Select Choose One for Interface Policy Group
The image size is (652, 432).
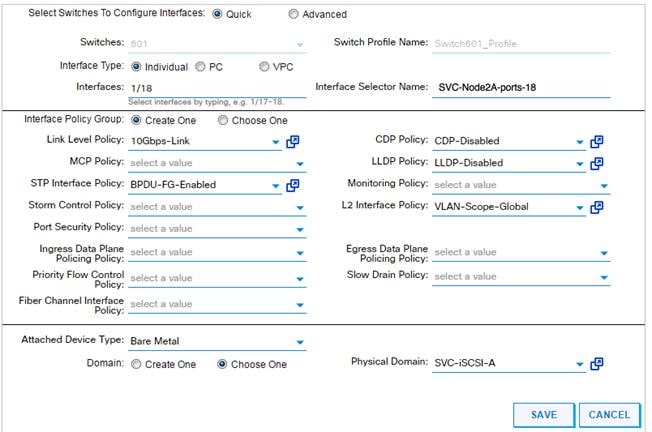pos(223,120)
